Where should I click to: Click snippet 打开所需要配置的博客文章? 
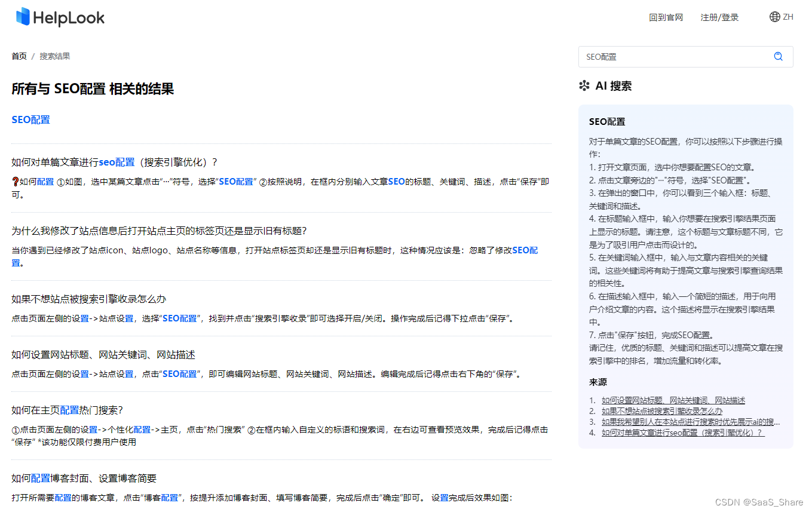click(x=262, y=498)
